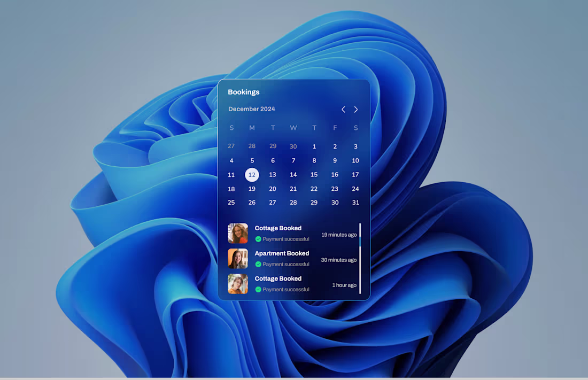Select date 21 on the calendar

pyautogui.click(x=293, y=189)
